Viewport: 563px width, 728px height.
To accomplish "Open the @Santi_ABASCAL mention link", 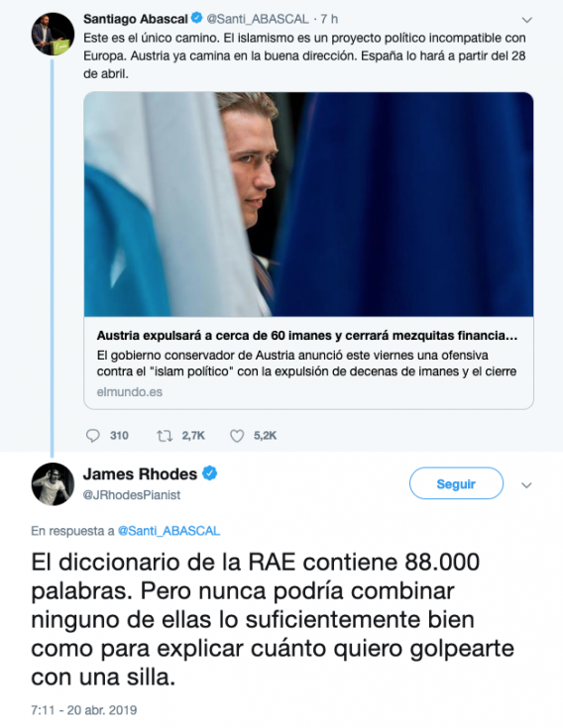I will (169, 531).
